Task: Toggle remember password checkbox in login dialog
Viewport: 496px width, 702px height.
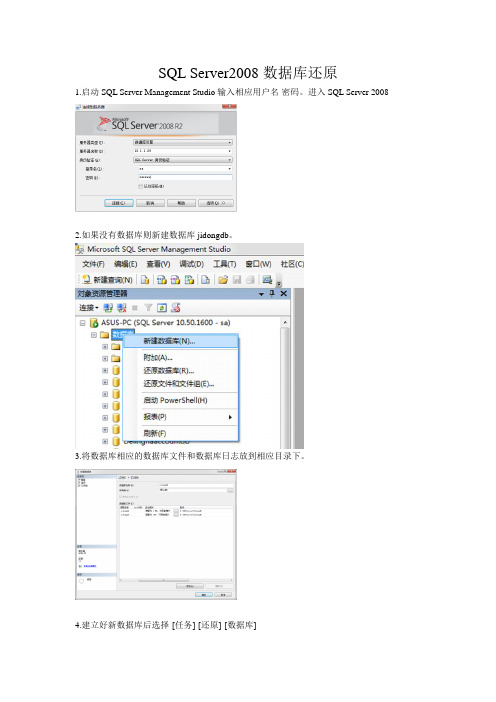Action: pyautogui.click(x=140, y=186)
